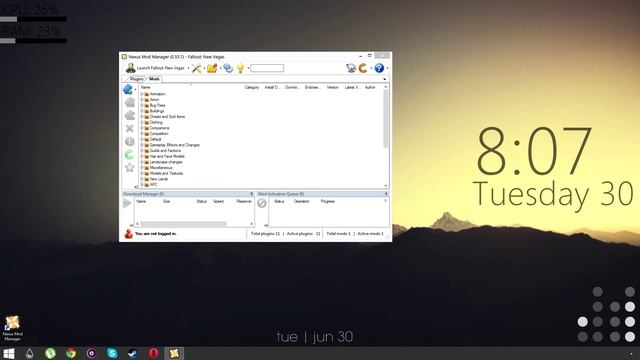This screenshot has width=640, height=360.
Task: Click the cancel queue icon
Action: [x=262, y=203]
